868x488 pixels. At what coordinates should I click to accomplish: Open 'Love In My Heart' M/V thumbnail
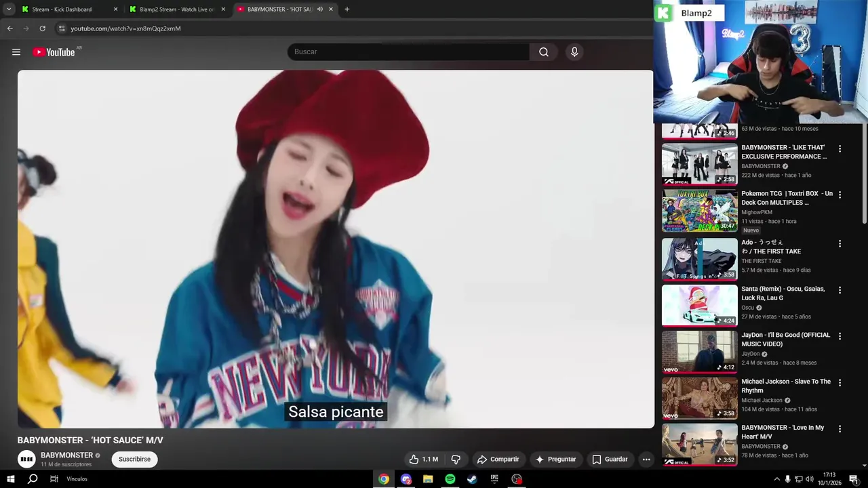tap(700, 445)
